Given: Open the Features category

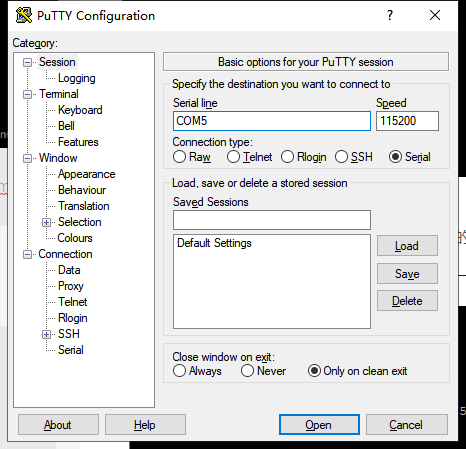Looking at the screenshot, I should (78, 142).
